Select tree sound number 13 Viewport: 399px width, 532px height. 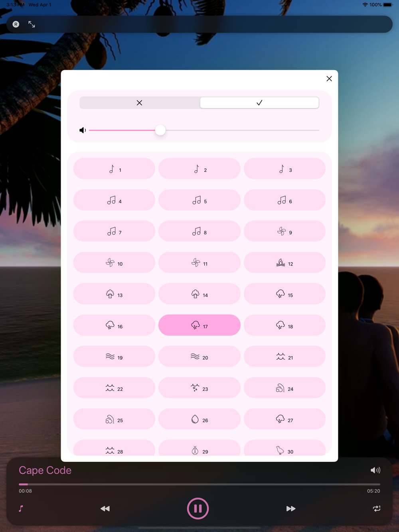114,294
